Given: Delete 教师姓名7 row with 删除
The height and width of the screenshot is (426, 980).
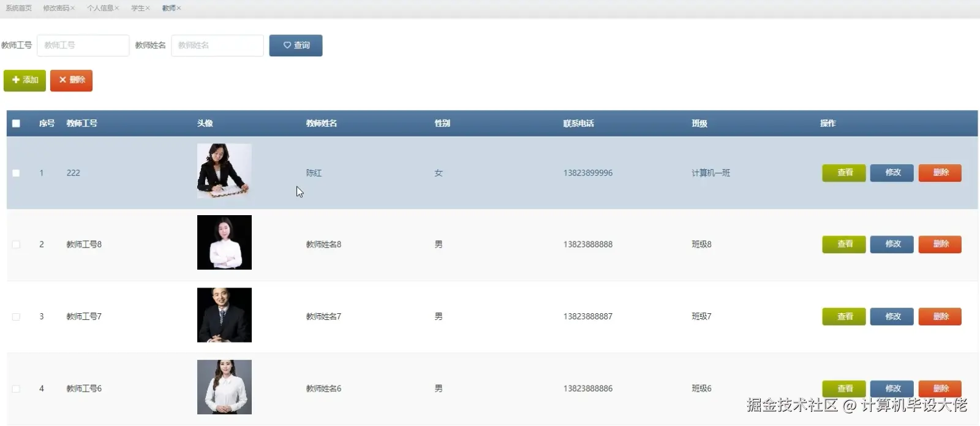Looking at the screenshot, I should (x=940, y=317).
